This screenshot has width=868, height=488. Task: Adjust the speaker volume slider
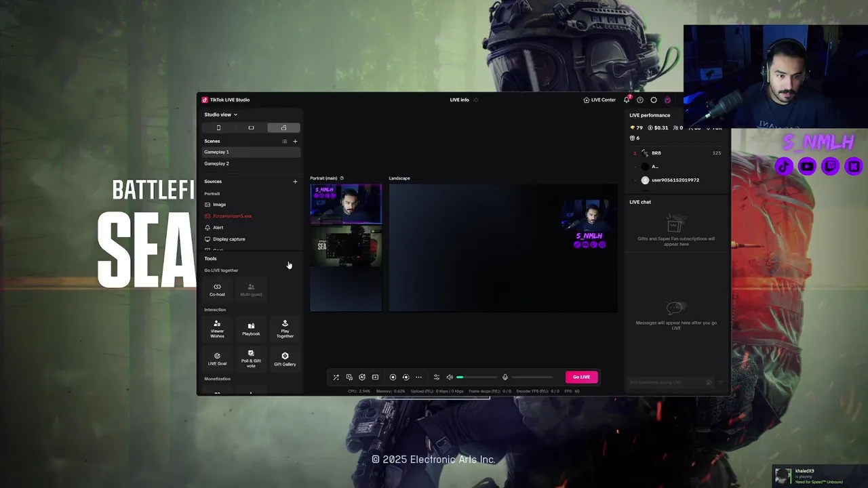coord(477,377)
